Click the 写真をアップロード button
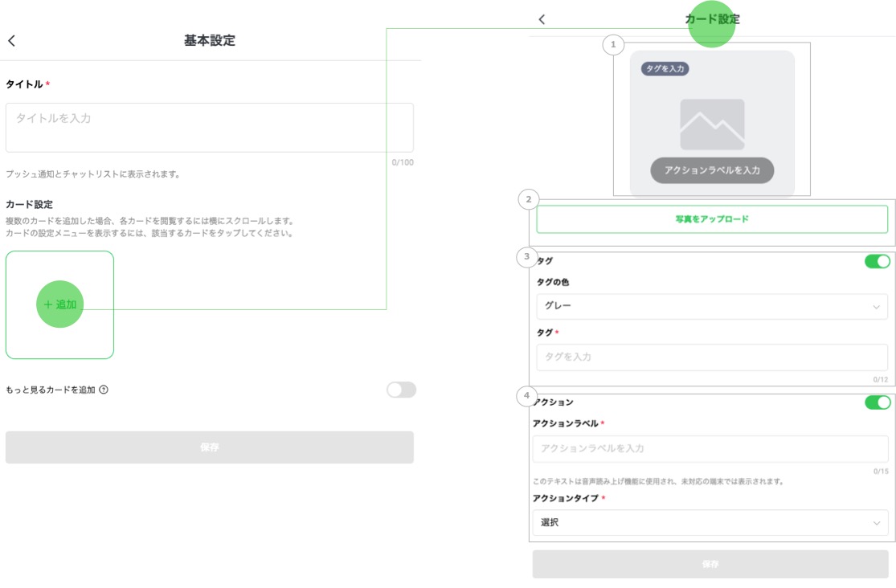Screen dimensions: 896x588 (712, 219)
